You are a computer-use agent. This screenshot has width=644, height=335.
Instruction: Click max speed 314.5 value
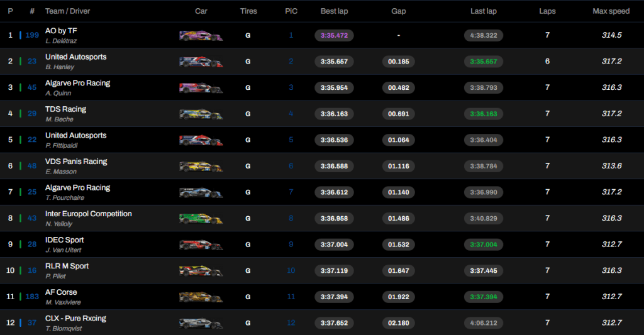[611, 35]
